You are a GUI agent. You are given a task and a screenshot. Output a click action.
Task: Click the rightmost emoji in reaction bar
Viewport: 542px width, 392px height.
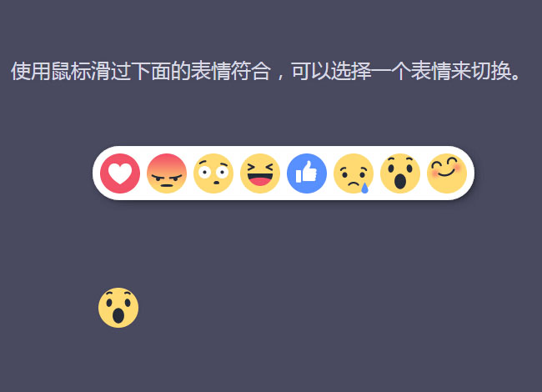pos(447,173)
